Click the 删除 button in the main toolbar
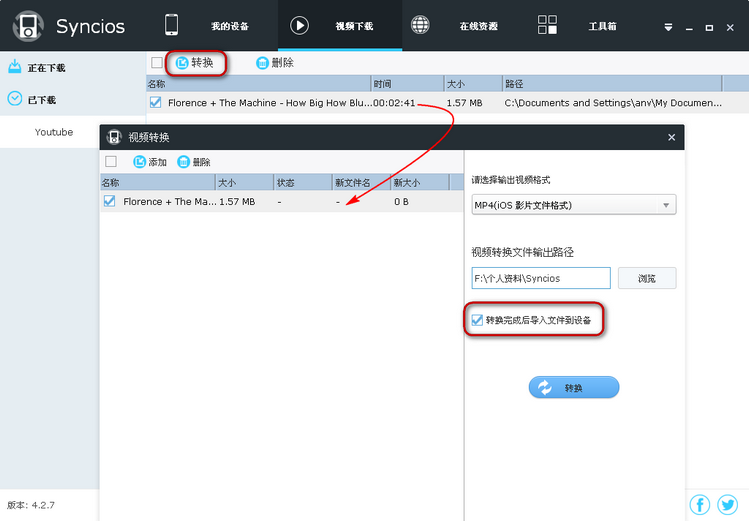This screenshot has width=749, height=521. [275, 63]
